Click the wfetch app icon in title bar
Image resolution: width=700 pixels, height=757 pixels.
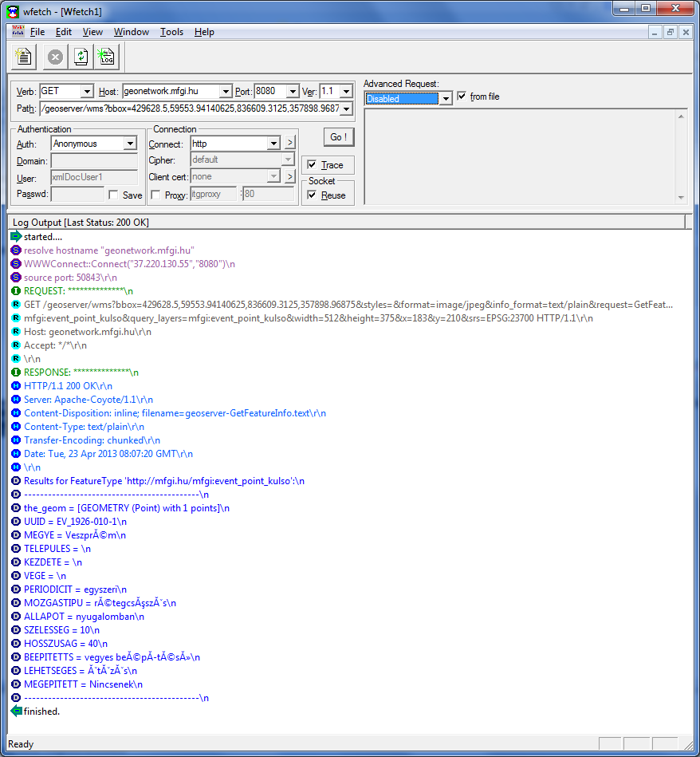[x=13, y=12]
